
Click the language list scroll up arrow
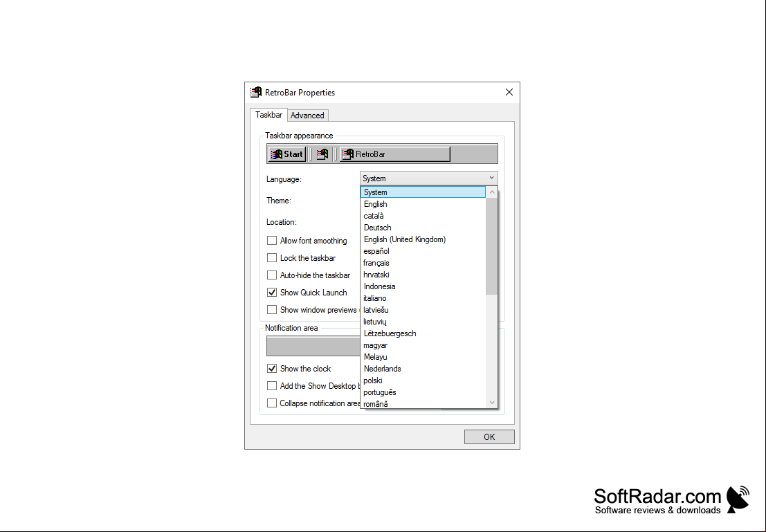[x=492, y=192]
